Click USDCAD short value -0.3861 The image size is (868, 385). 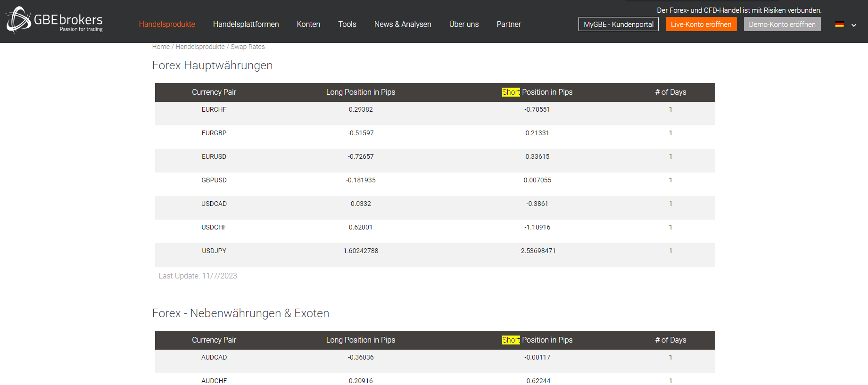(x=537, y=204)
